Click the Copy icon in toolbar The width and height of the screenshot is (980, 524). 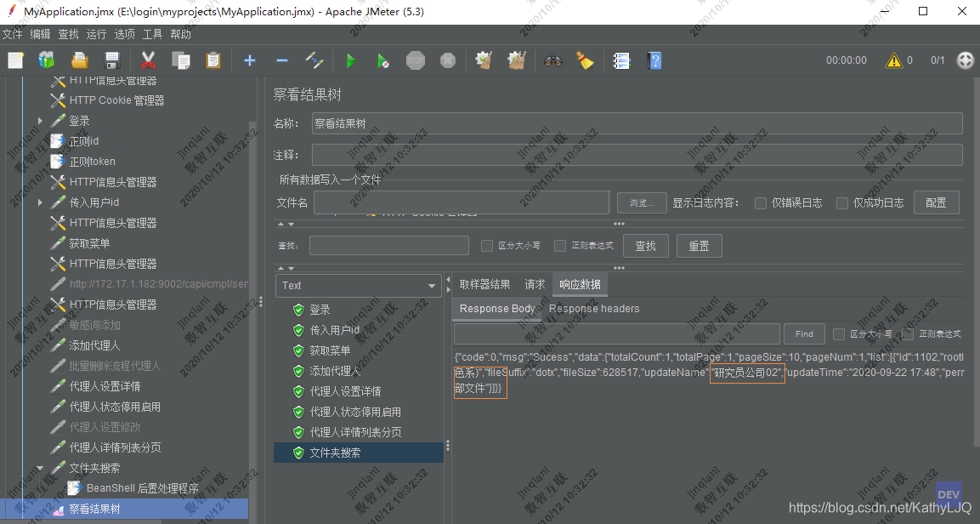(x=181, y=60)
